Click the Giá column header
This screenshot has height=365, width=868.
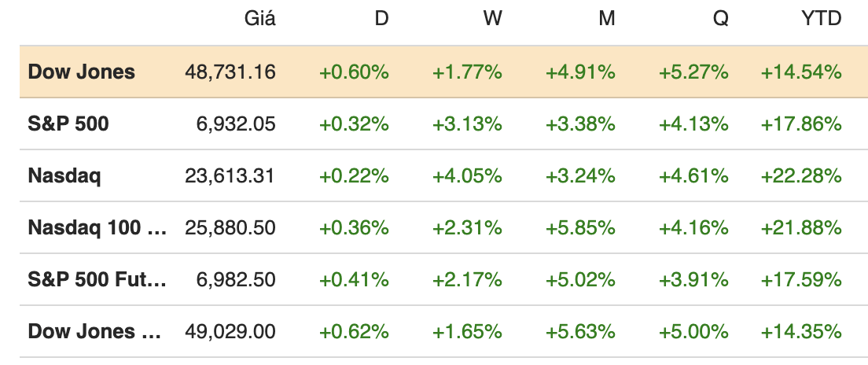(x=260, y=19)
